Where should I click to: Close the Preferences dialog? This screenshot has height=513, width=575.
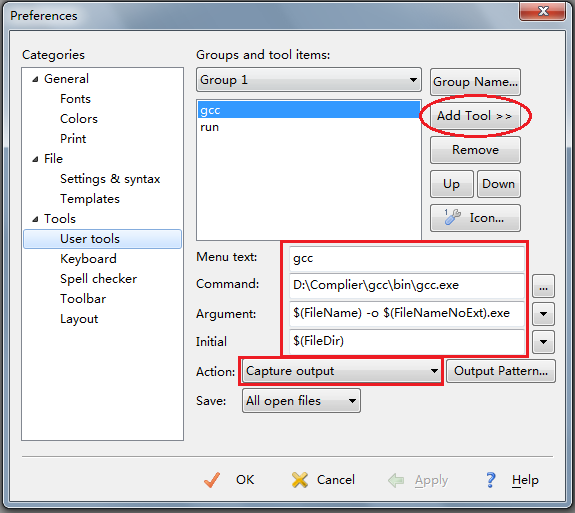pyautogui.click(x=543, y=11)
